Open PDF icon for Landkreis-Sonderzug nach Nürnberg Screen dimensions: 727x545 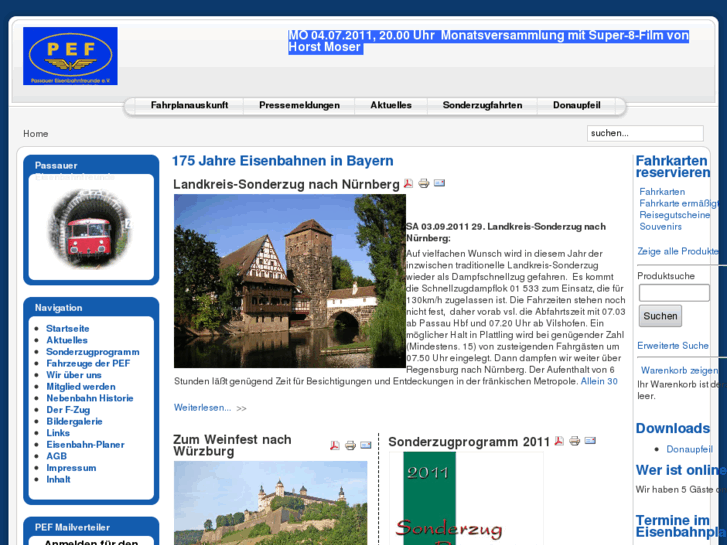[x=408, y=183]
